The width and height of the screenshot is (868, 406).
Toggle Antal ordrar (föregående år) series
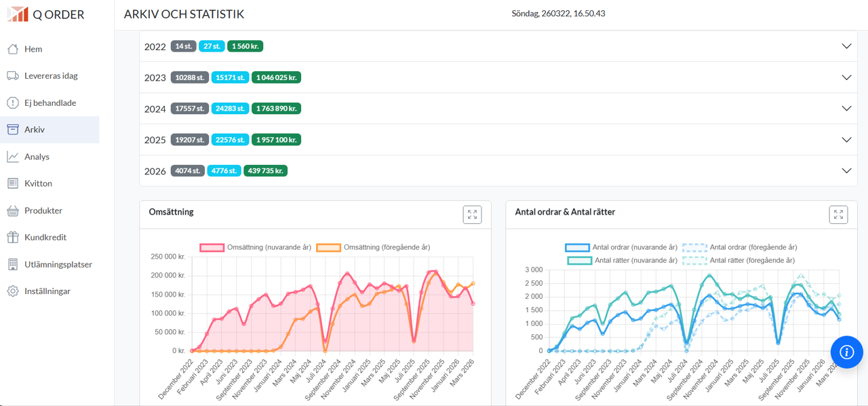(740, 247)
